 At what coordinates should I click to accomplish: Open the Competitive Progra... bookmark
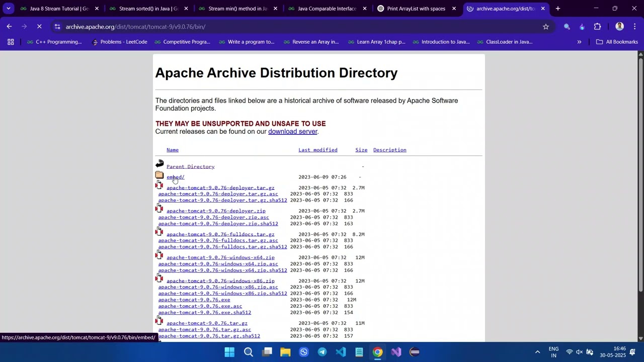[182, 42]
